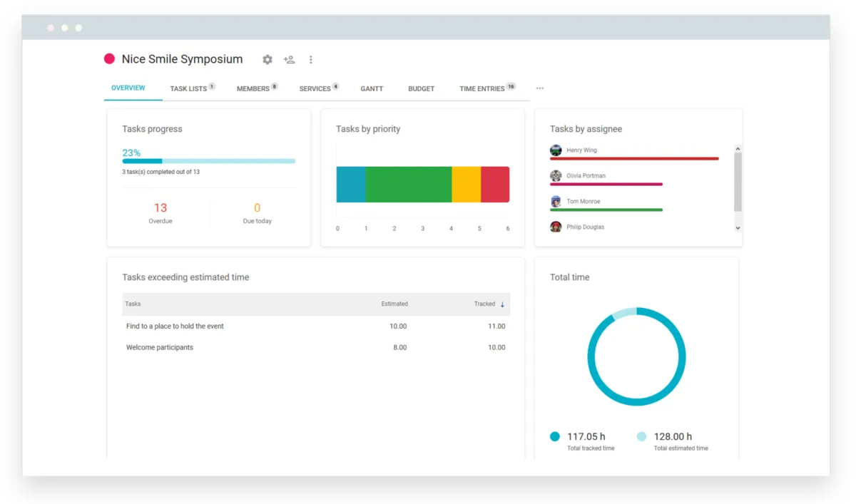Click the 13 Overdue tasks count
The width and height of the screenshot is (856, 504).
pyautogui.click(x=160, y=208)
